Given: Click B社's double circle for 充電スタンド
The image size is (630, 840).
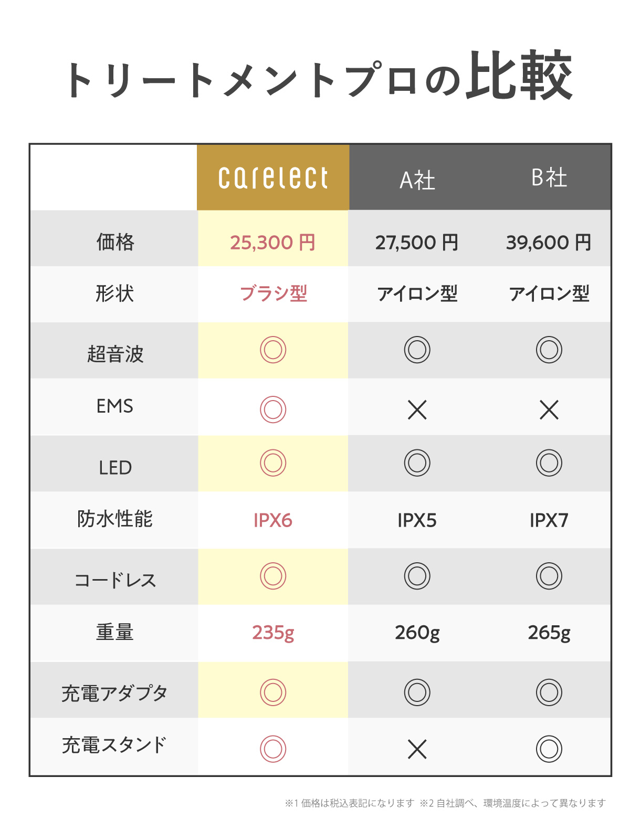Looking at the screenshot, I should 549,749.
